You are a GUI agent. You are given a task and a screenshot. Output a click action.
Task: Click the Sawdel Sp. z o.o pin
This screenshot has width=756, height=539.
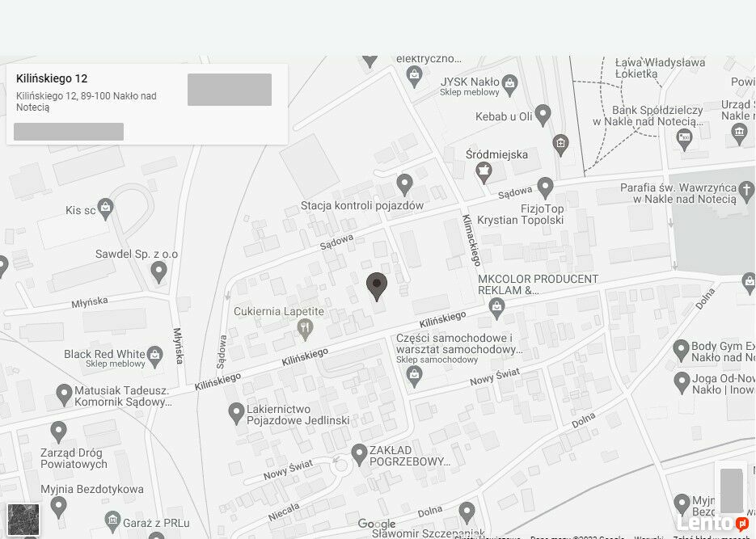159,272
